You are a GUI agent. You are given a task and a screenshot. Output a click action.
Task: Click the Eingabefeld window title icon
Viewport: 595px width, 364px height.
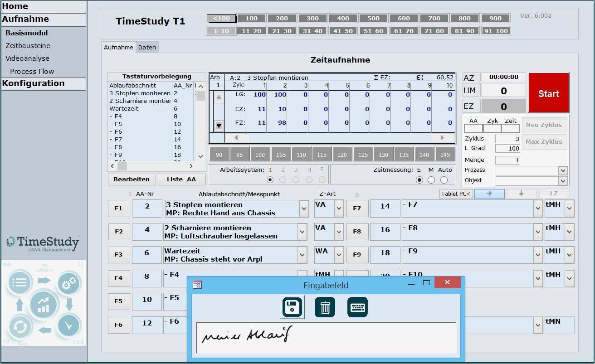(197, 285)
